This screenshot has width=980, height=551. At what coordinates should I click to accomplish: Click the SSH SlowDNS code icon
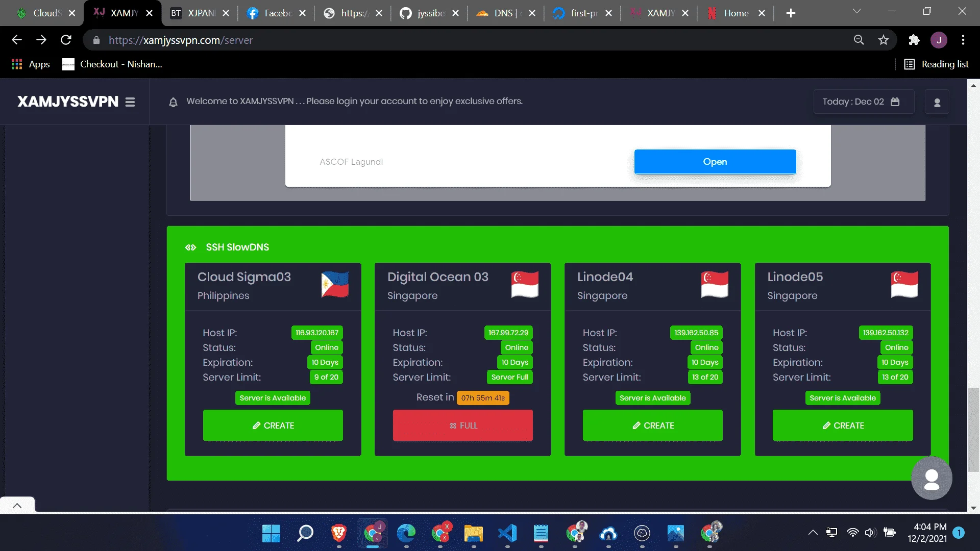coord(190,247)
